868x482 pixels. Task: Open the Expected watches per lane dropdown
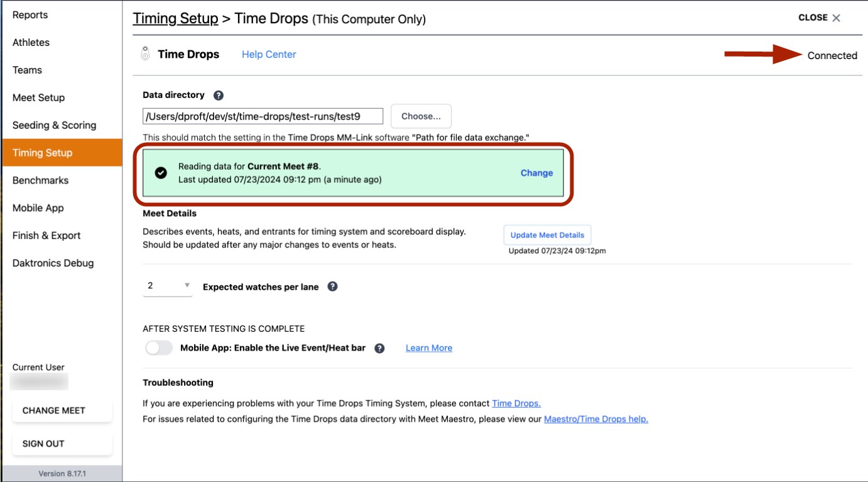pyautogui.click(x=168, y=286)
